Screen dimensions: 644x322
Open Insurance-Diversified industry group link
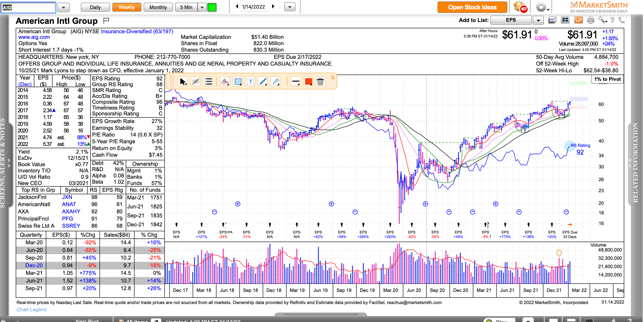(x=137, y=31)
